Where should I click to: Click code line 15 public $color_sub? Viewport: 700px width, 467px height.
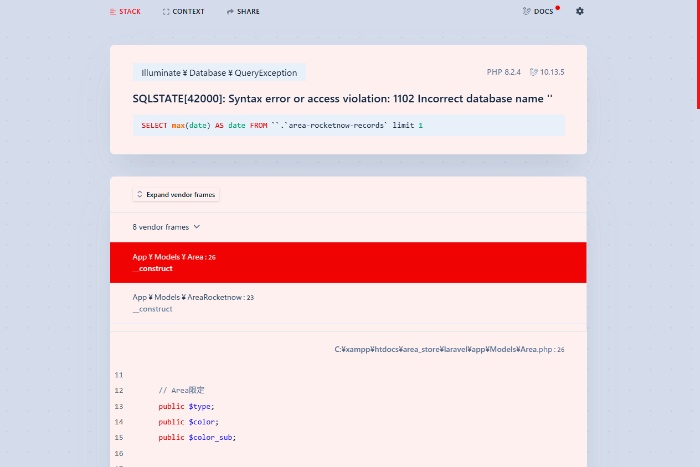click(197, 438)
